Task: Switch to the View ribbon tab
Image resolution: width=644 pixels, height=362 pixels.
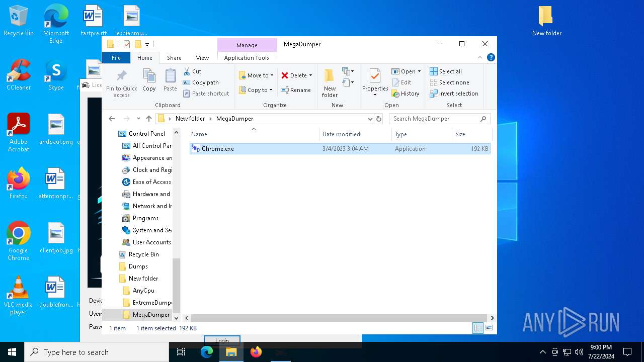Action: [x=202, y=58]
